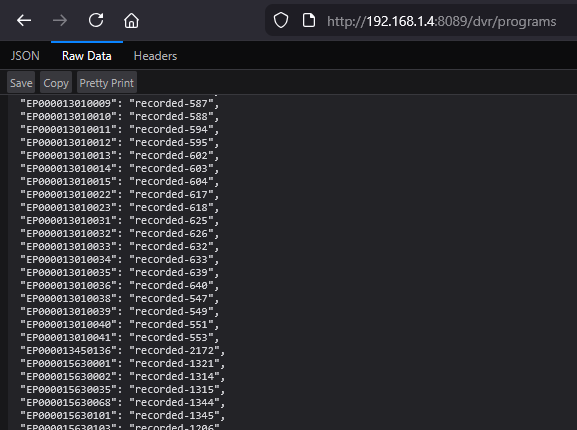
Task: Click the key "EP000013010013"
Action: point(68,156)
